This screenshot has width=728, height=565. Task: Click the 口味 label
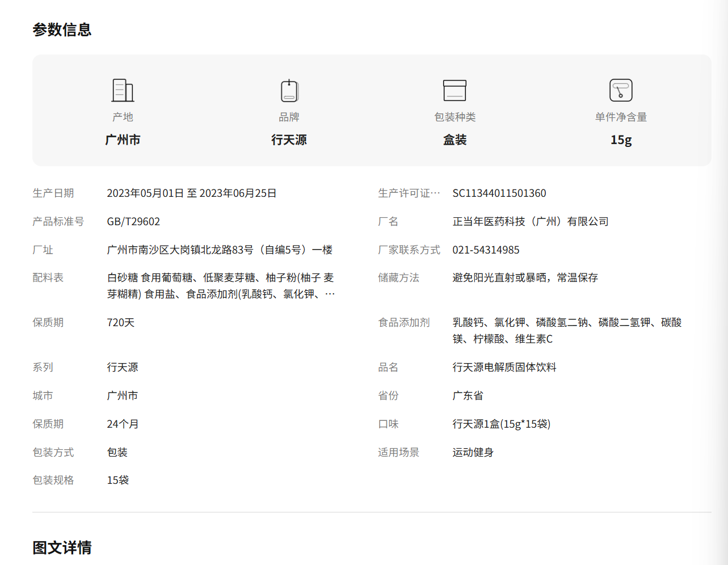[388, 424]
